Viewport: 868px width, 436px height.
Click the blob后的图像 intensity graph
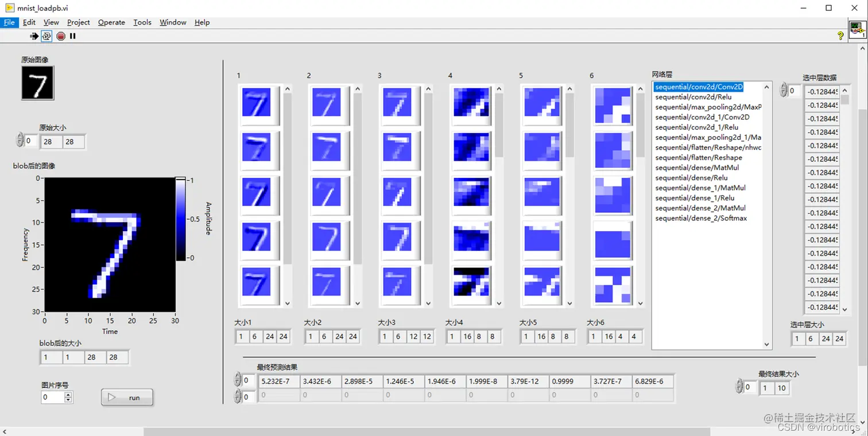tap(110, 244)
